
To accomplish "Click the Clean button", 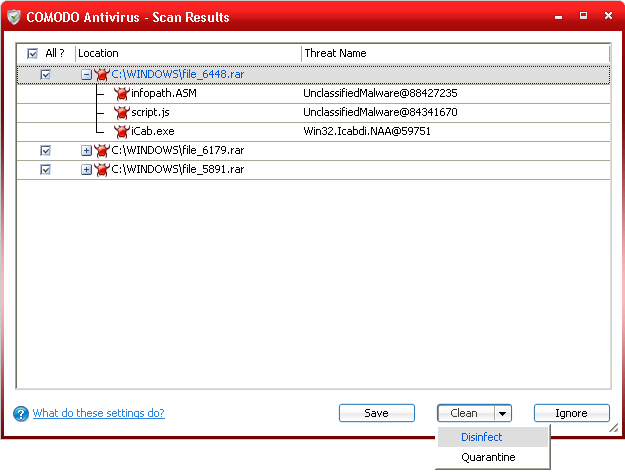I will (x=466, y=413).
